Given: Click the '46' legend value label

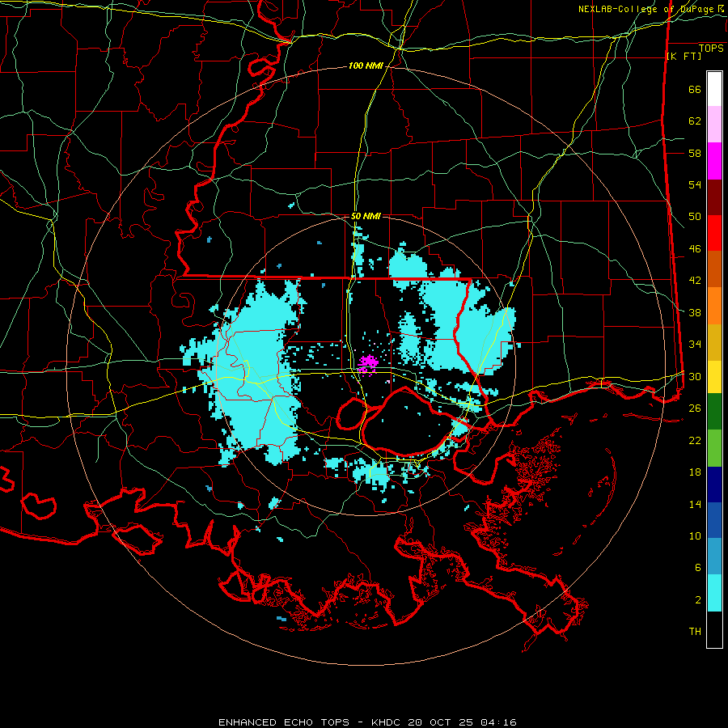Looking at the screenshot, I should (x=695, y=249).
